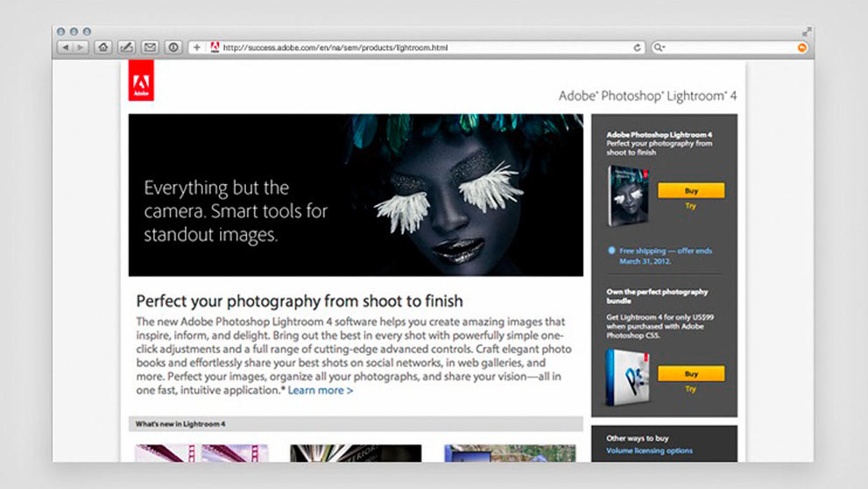Click sidebar 'Adobe Photoshop Lightroom 4' title

[659, 135]
